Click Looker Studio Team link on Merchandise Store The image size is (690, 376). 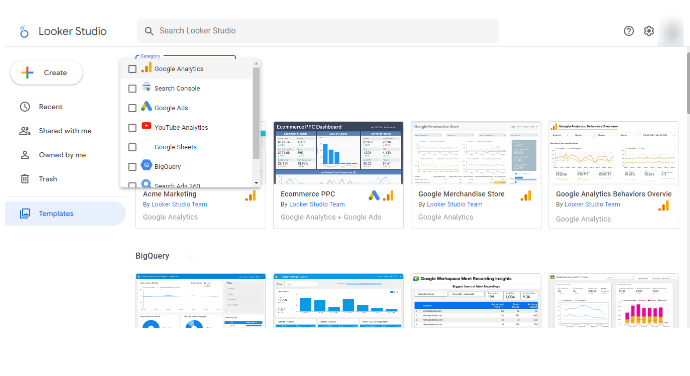(x=455, y=204)
